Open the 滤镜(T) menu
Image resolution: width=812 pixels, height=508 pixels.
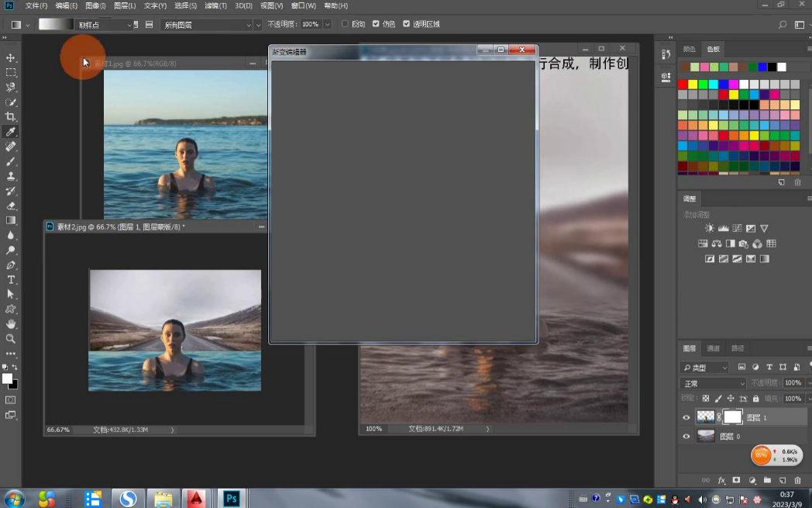(x=215, y=5)
